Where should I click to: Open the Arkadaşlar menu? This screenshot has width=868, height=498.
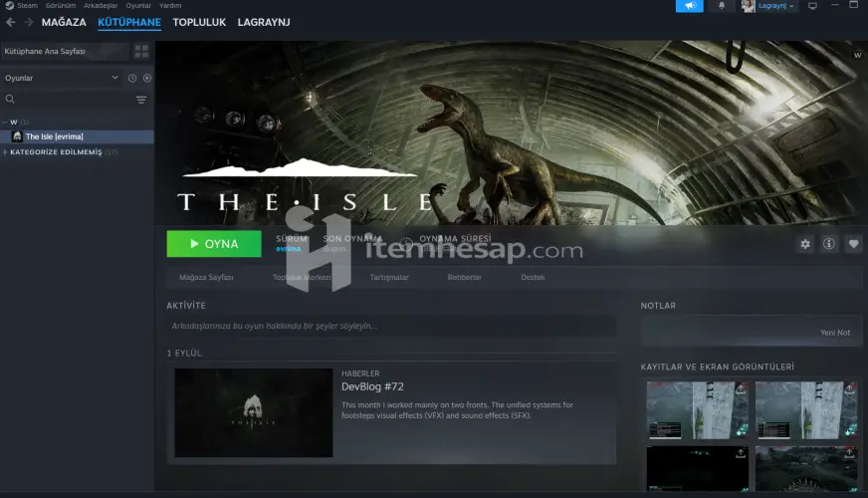point(101,6)
